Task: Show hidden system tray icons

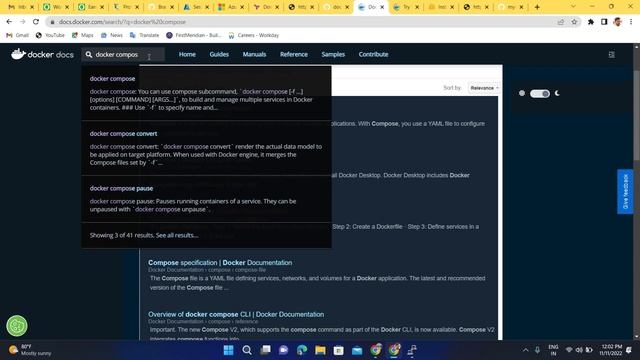Action: coord(525,350)
